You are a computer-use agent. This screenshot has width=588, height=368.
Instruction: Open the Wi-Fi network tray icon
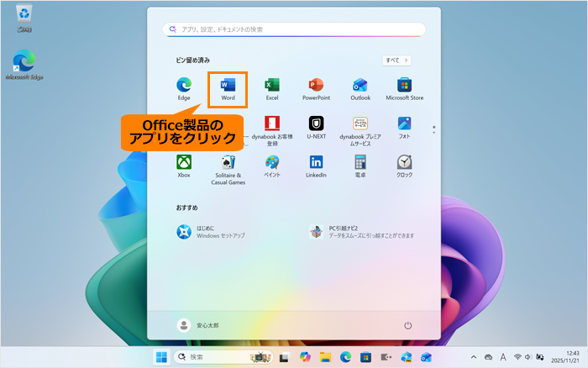tap(517, 357)
